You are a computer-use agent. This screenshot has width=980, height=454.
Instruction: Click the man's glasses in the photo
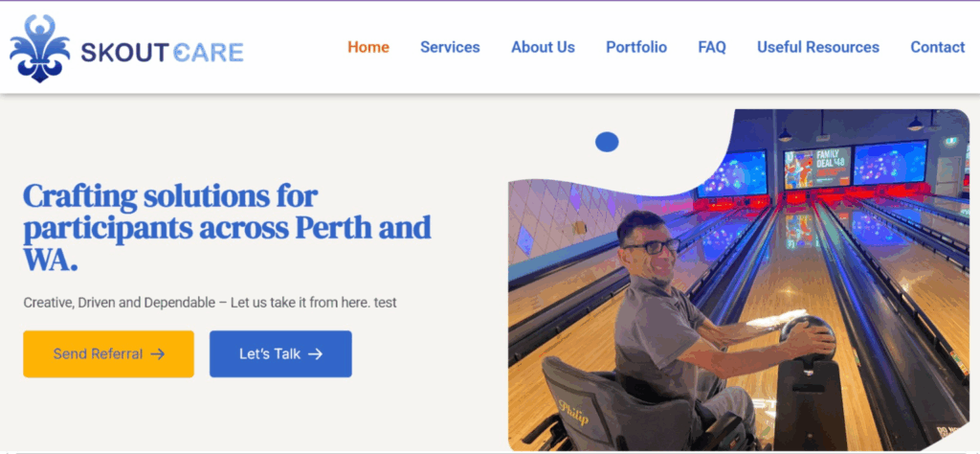pos(651,246)
